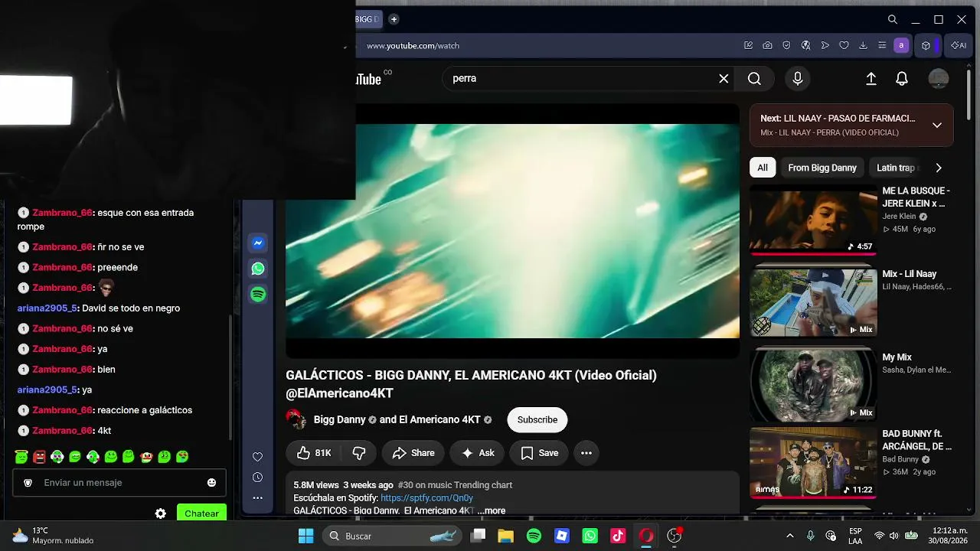Screen dimensions: 980x551
Task: Select the From Bigg Danny chip
Action: (822, 168)
